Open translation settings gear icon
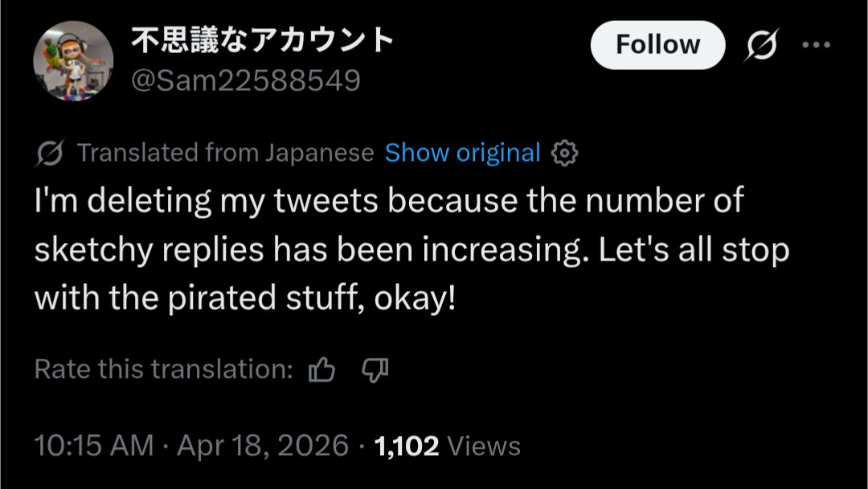The width and height of the screenshot is (868, 489). (x=565, y=153)
